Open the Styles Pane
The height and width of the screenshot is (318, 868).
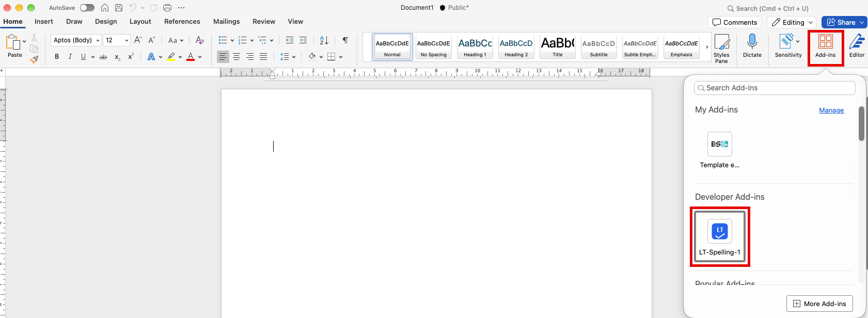(721, 49)
